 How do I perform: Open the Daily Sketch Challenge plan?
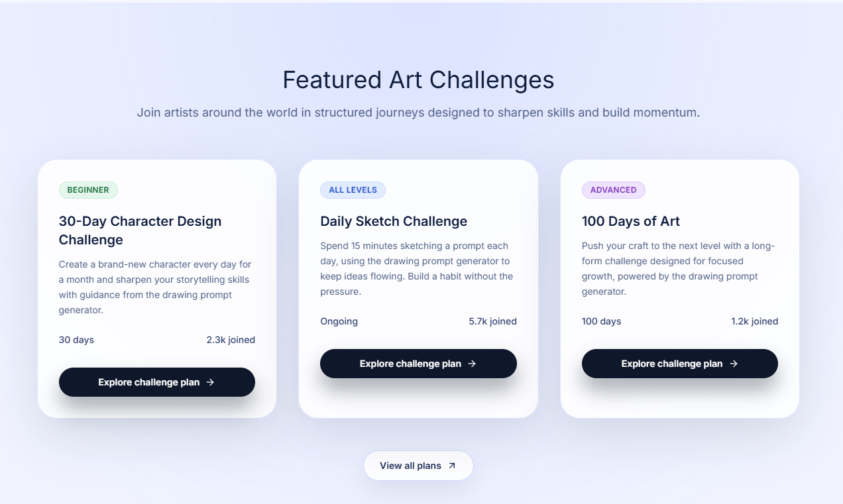click(418, 364)
